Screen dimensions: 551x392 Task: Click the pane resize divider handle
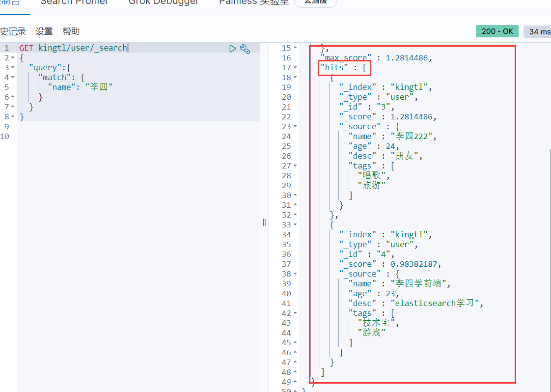click(x=264, y=222)
